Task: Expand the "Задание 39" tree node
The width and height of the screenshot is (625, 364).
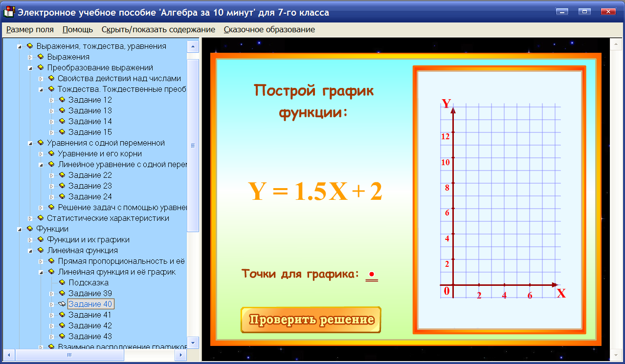Action: (52, 293)
